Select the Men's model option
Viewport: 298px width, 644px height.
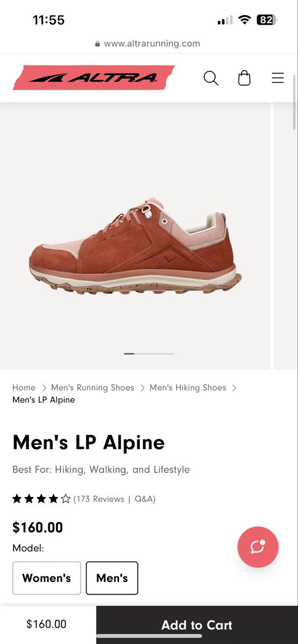(112, 578)
